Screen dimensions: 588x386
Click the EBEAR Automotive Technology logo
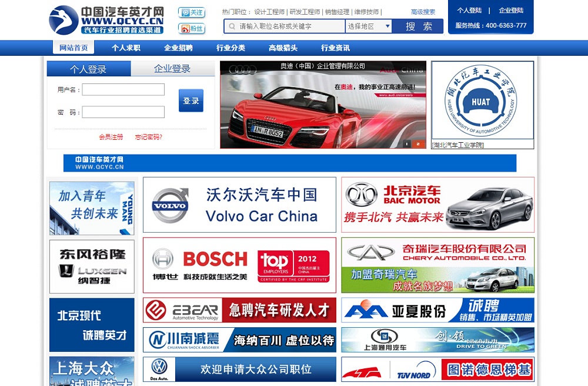pos(183,310)
